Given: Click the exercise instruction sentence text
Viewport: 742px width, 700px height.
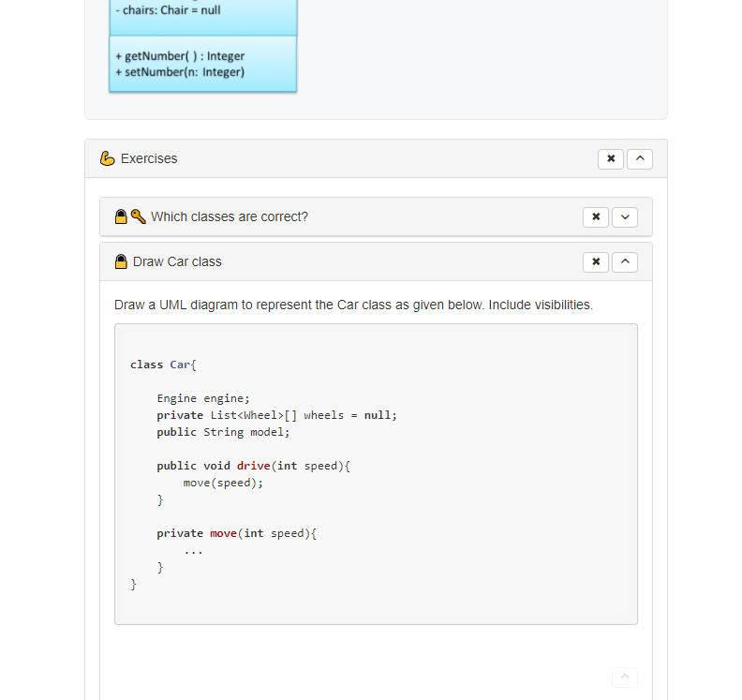Looking at the screenshot, I should tap(353, 305).
